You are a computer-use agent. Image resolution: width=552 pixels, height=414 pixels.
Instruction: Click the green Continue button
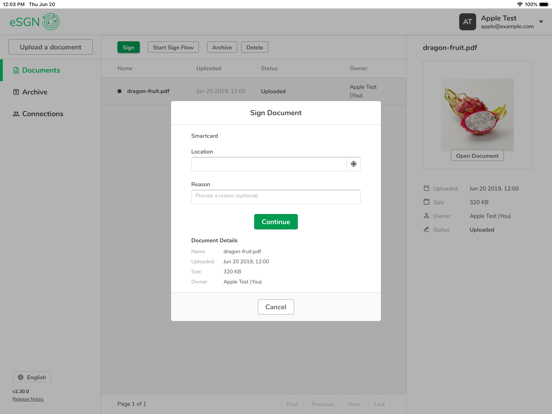[x=276, y=222]
